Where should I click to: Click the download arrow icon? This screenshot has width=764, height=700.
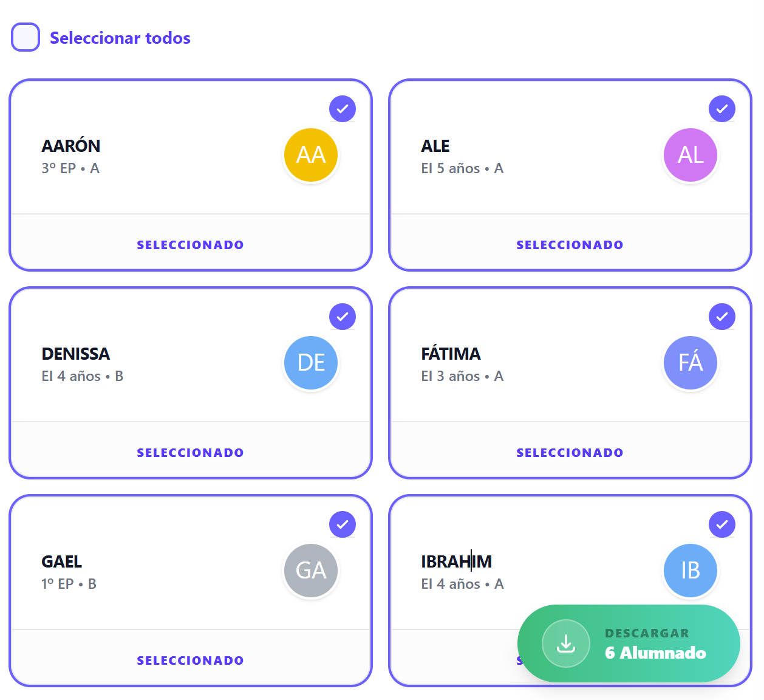pyautogui.click(x=566, y=643)
